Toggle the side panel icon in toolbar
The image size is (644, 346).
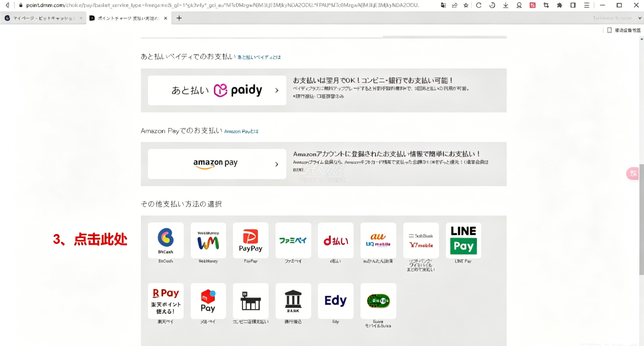[573, 5]
